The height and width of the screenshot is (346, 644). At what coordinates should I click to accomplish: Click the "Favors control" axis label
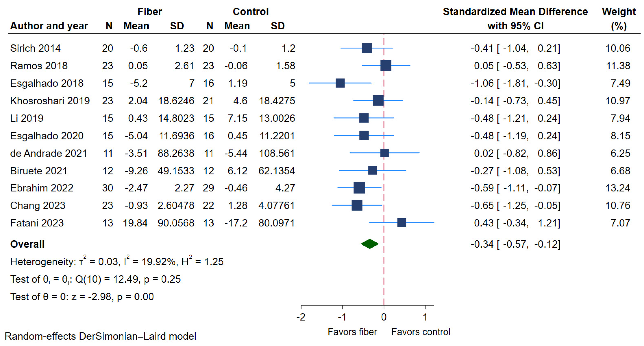click(x=421, y=332)
